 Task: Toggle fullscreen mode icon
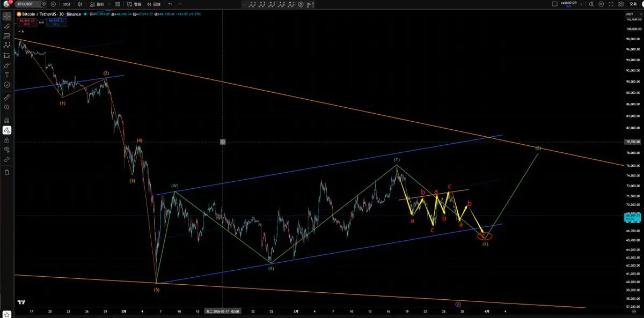click(x=611, y=4)
